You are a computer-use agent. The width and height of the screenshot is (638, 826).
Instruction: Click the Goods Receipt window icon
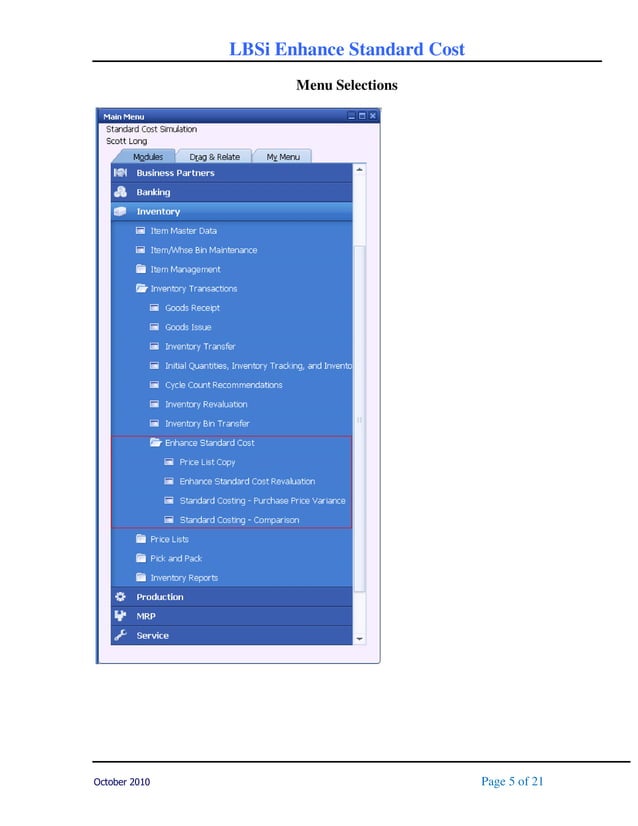pos(154,308)
